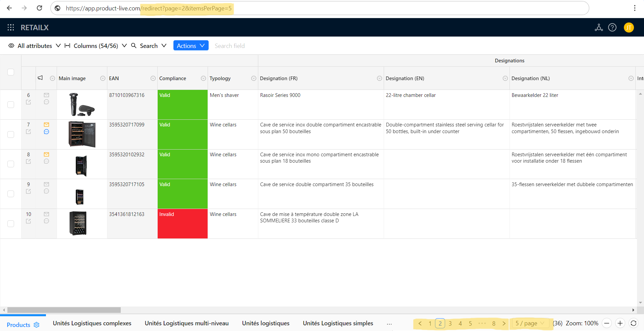644x331 pixels.
Task: Open the apps grid menu icon
Action: point(11,27)
